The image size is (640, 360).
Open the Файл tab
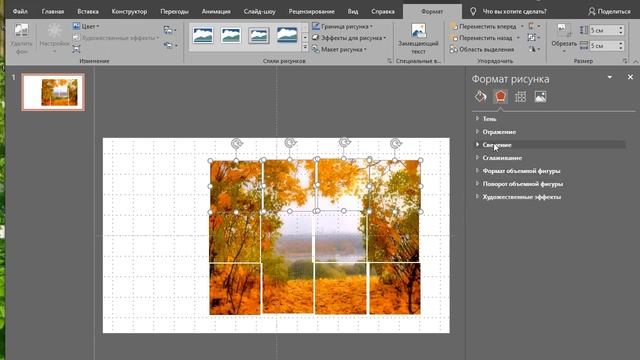tap(20, 11)
